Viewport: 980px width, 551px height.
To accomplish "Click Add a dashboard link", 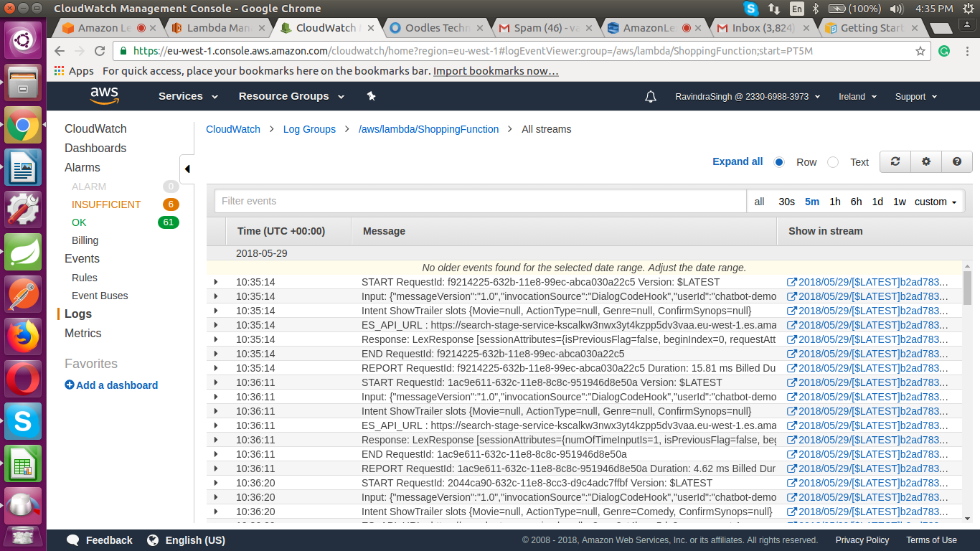I will coord(111,385).
